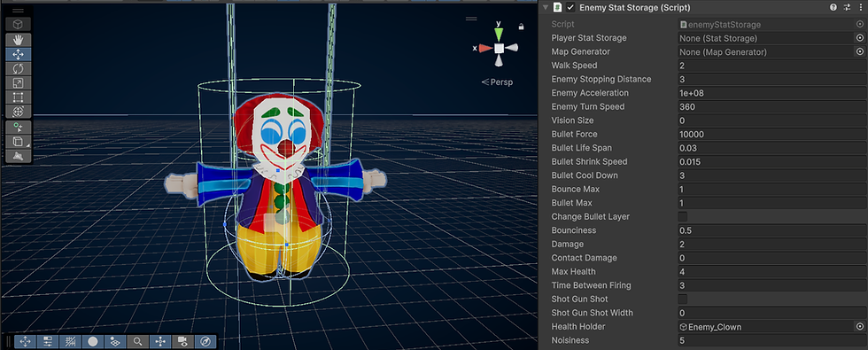Screen dimensions: 868x350
Task: Click the Enemy Acceleration 1e+08 field
Action: click(x=771, y=93)
